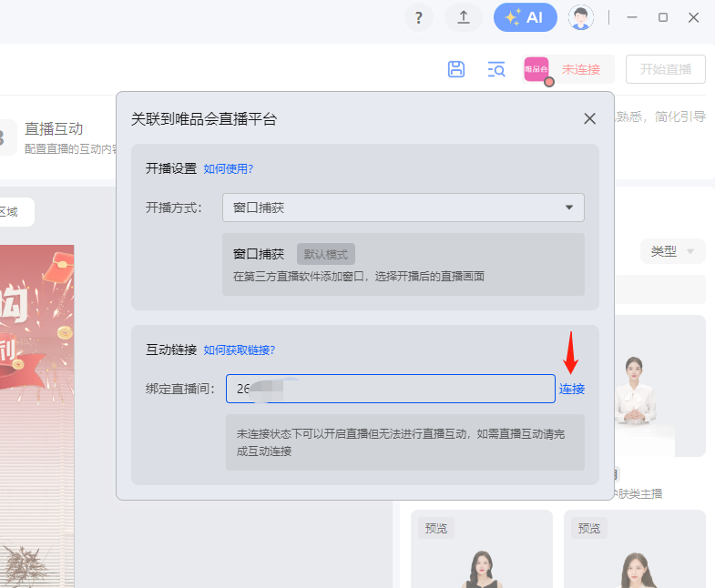The height and width of the screenshot is (588, 715).
Task: Open the user avatar profile
Action: pyautogui.click(x=581, y=18)
